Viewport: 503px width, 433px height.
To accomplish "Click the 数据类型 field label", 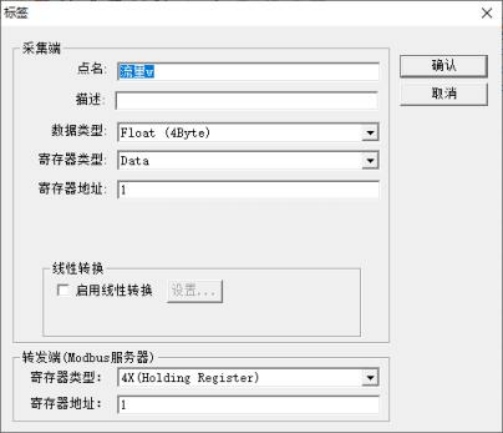I will (x=78, y=130).
